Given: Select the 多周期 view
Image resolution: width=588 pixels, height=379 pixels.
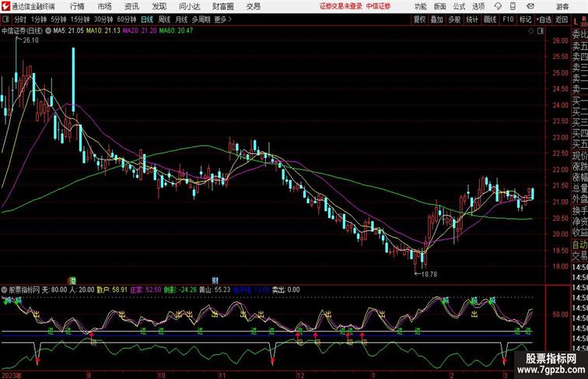Looking at the screenshot, I should (x=201, y=19).
